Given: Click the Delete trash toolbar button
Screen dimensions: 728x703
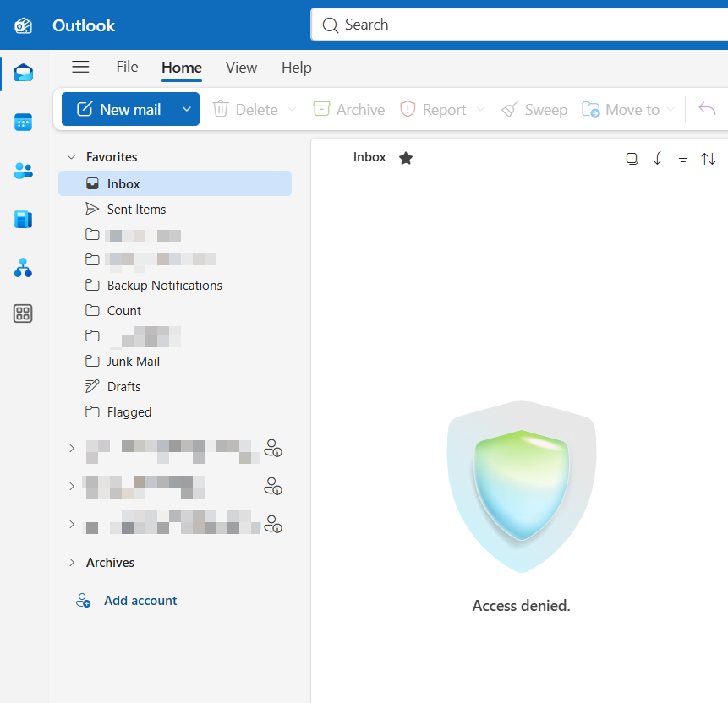Looking at the screenshot, I should 245,110.
